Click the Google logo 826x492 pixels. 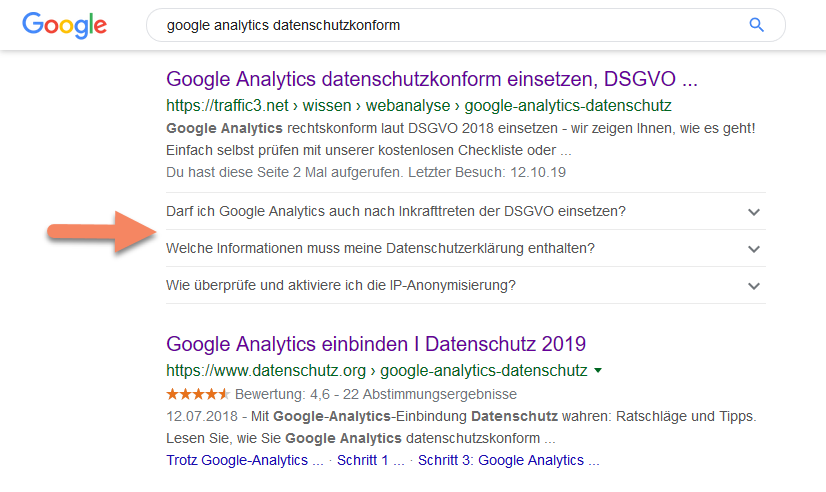pyautogui.click(x=64, y=25)
